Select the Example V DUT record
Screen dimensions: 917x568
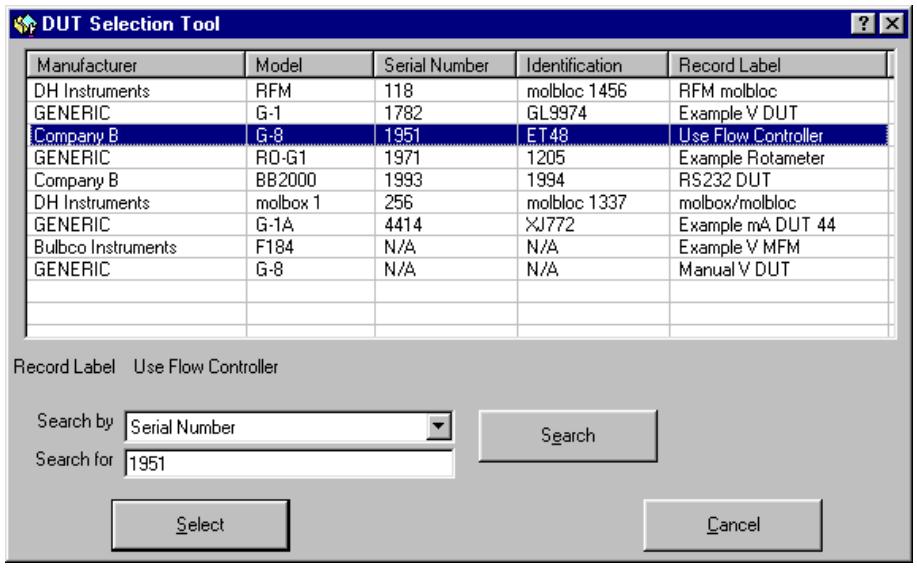coord(779,113)
